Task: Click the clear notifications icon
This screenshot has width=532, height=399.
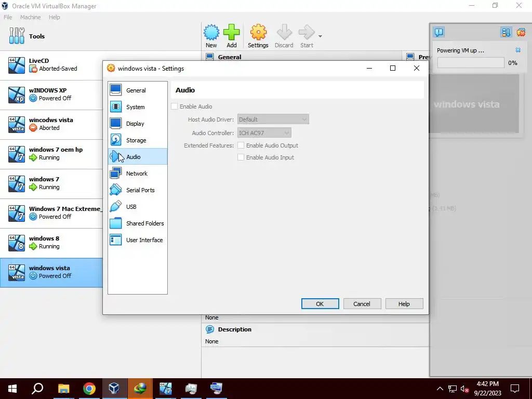Action: tap(521, 32)
